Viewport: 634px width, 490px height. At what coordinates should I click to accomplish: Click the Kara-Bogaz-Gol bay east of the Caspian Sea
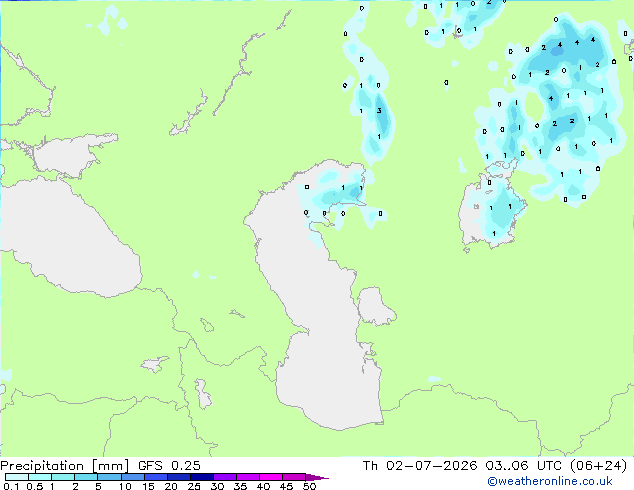pyautogui.click(x=374, y=306)
